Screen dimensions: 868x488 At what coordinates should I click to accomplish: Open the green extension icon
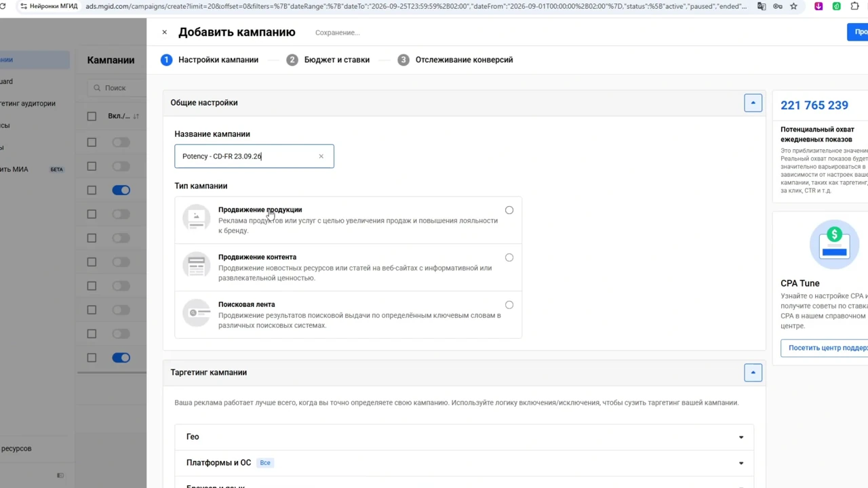[x=836, y=6]
